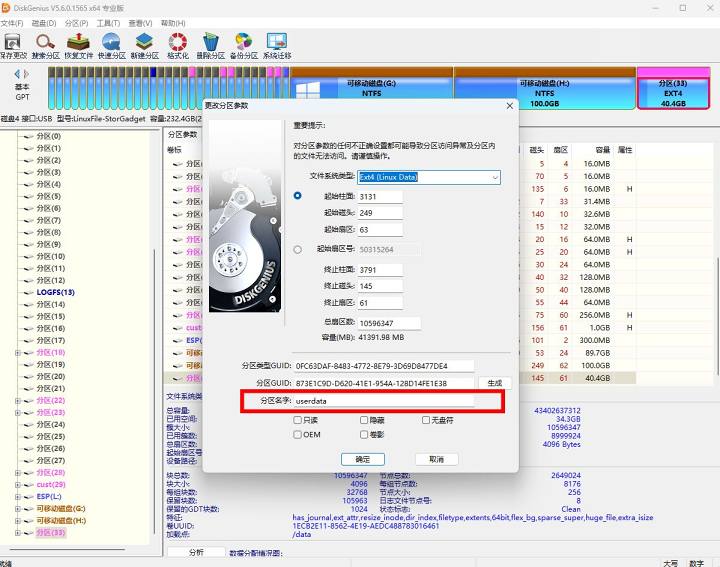Click the drive icon beside ESP(L:) in the tree

(x=29, y=497)
